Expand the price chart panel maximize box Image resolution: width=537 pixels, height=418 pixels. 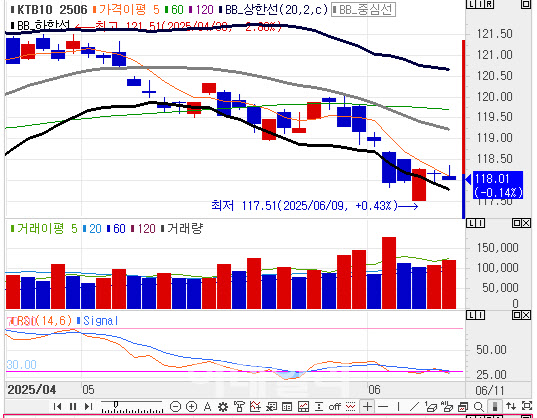pyautogui.click(x=526, y=4)
